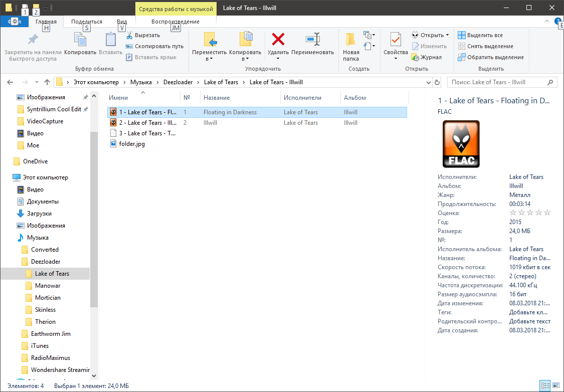The image size is (564, 392).
Task: Set rating using the fifth star
Action: [547, 213]
